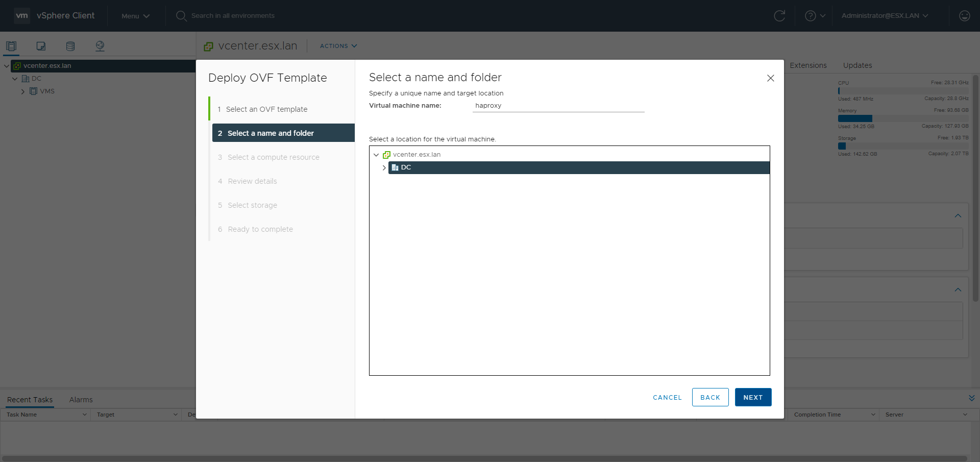This screenshot has width=980, height=462.
Task: Open the Administrator@ESX.LAN user dropdown
Action: pos(884,16)
